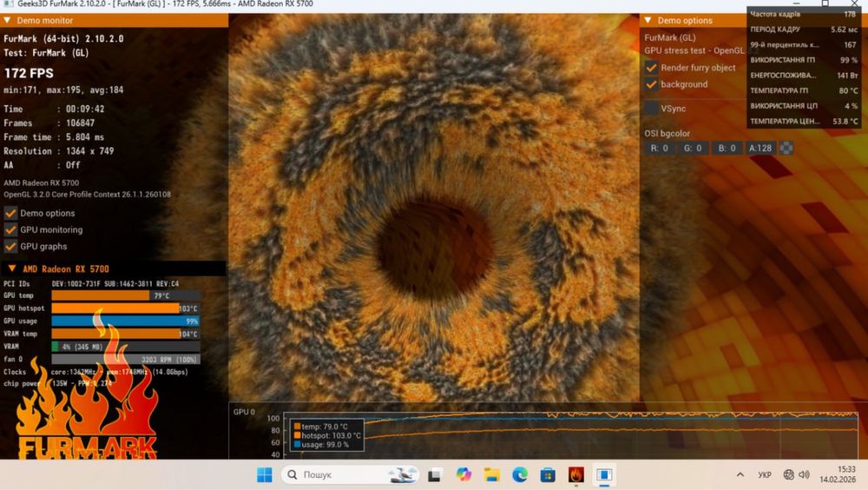868x490 pixels.
Task: Click the A:128 alpha value field
Action: pos(760,149)
